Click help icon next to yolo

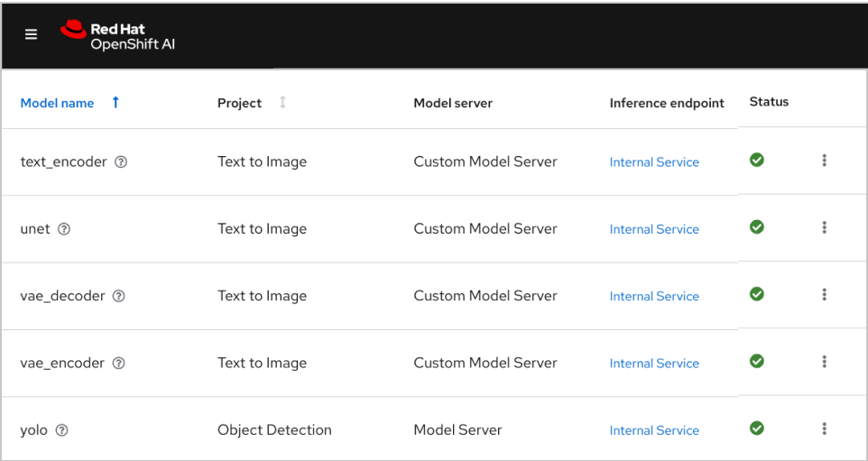[61, 430]
